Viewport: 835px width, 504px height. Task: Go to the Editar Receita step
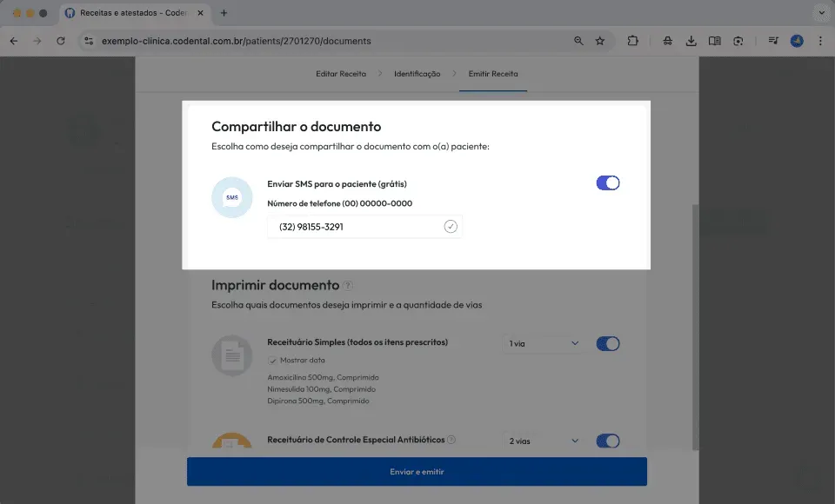pyautogui.click(x=341, y=74)
